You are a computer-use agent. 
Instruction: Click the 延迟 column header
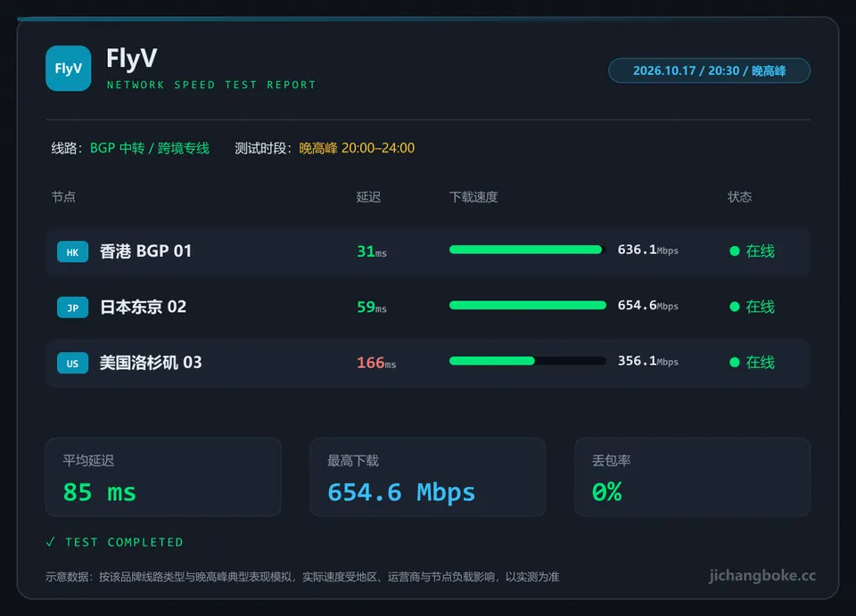pos(368,197)
